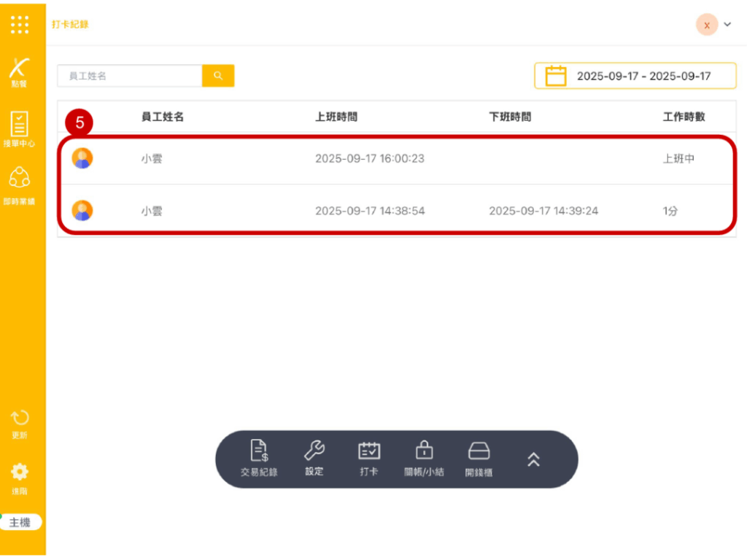Open 設定 wrench settings
Screen dimensions: 747x560
314,459
